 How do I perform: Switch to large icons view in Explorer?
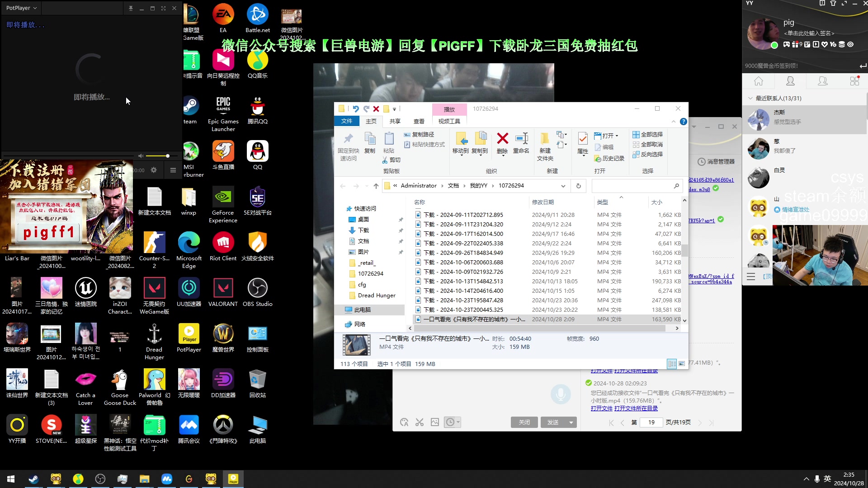coord(682,364)
